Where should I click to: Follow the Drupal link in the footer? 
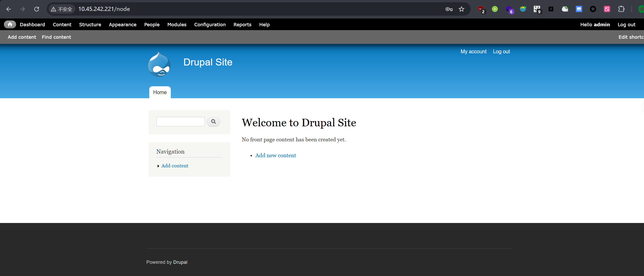[x=180, y=262]
